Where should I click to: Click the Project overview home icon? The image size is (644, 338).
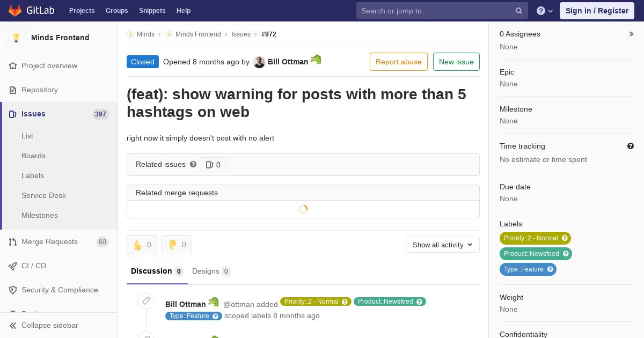tap(13, 65)
